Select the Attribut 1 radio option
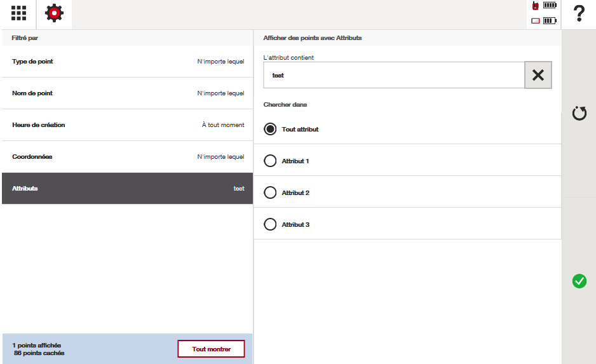 coord(270,161)
